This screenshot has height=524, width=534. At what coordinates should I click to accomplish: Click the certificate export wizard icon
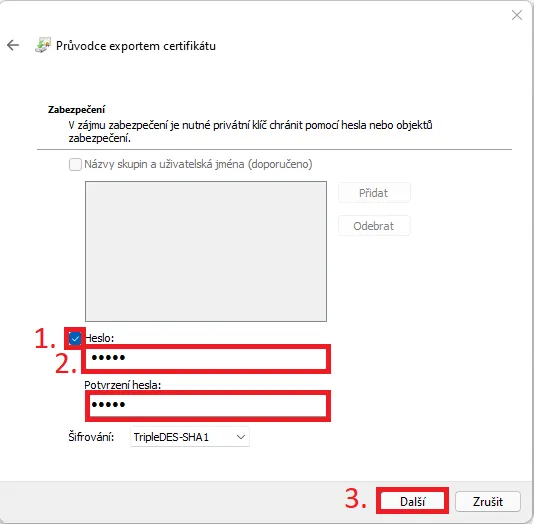(43, 45)
